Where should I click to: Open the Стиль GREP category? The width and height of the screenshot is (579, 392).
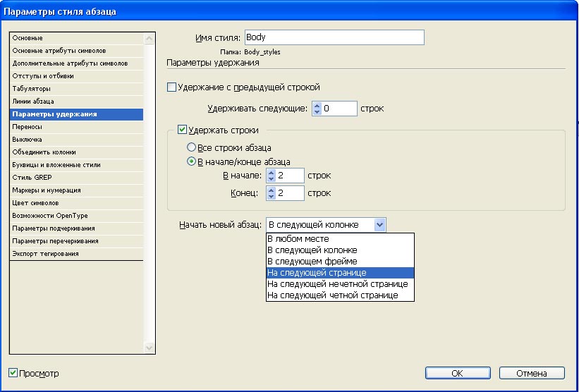pos(77,177)
